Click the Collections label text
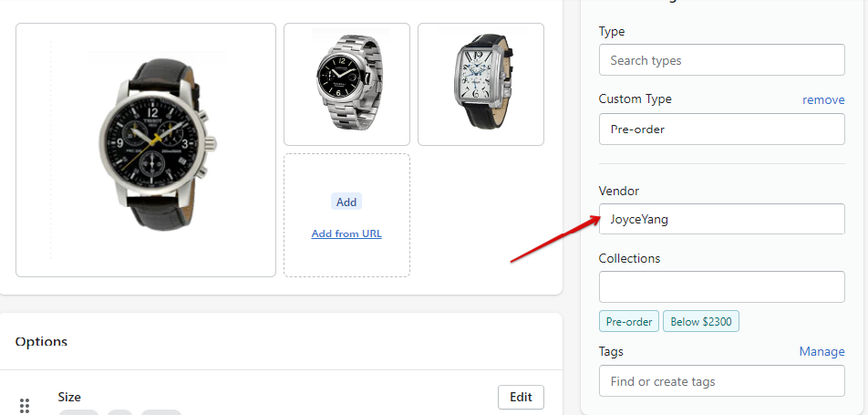The height and width of the screenshot is (415, 868). [x=629, y=258]
